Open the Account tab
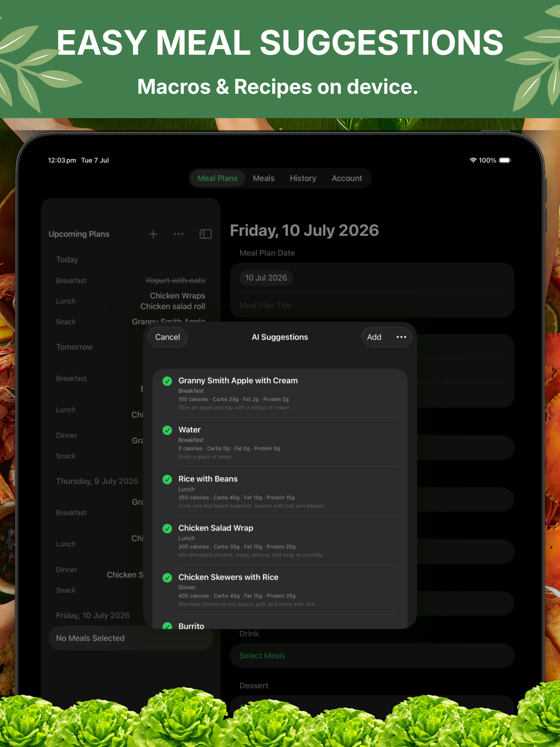The width and height of the screenshot is (560, 747). pyautogui.click(x=347, y=178)
